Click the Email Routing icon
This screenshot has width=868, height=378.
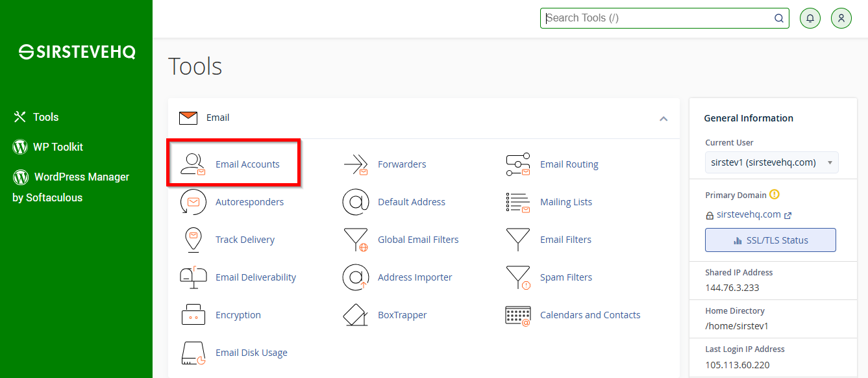click(x=517, y=164)
